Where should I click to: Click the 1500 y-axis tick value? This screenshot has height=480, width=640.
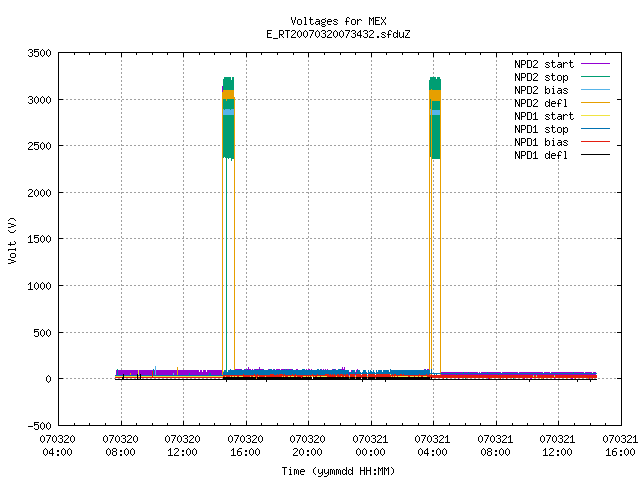tap(39, 239)
